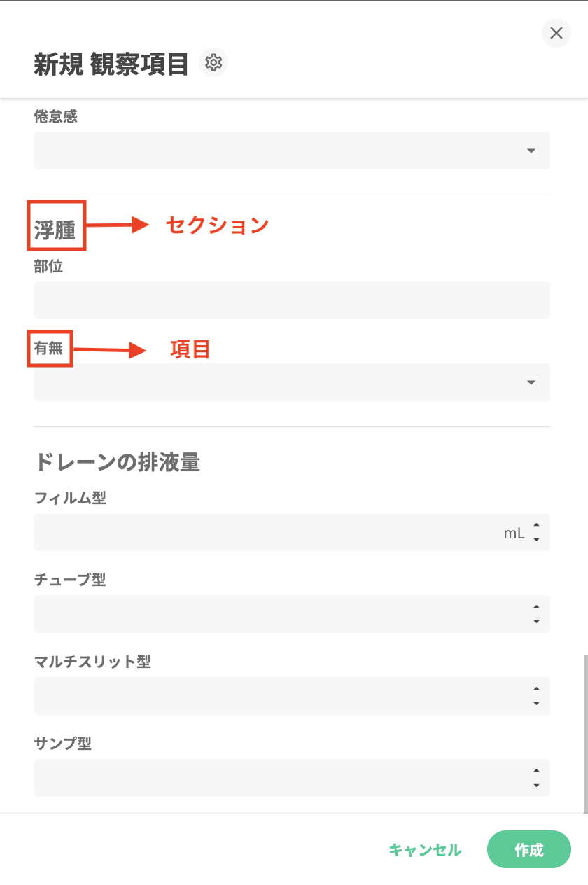Click the green 作成 button
Image resolution: width=588 pixels, height=885 pixels.
click(x=529, y=849)
